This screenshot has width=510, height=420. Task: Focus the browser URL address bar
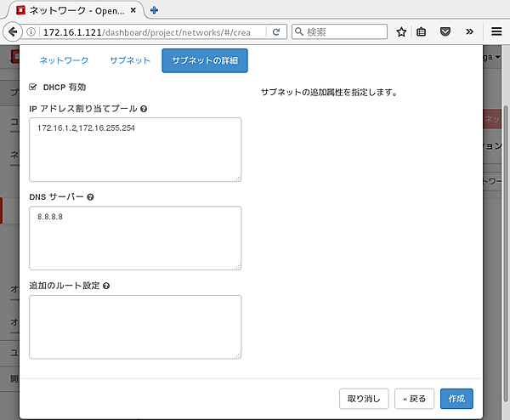[x=153, y=31]
